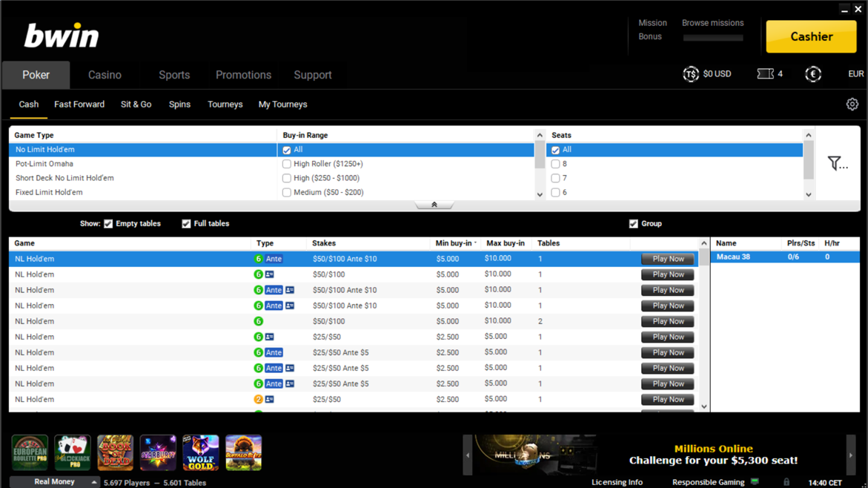Click the mission progress bar
The height and width of the screenshot is (488, 868).
click(712, 38)
